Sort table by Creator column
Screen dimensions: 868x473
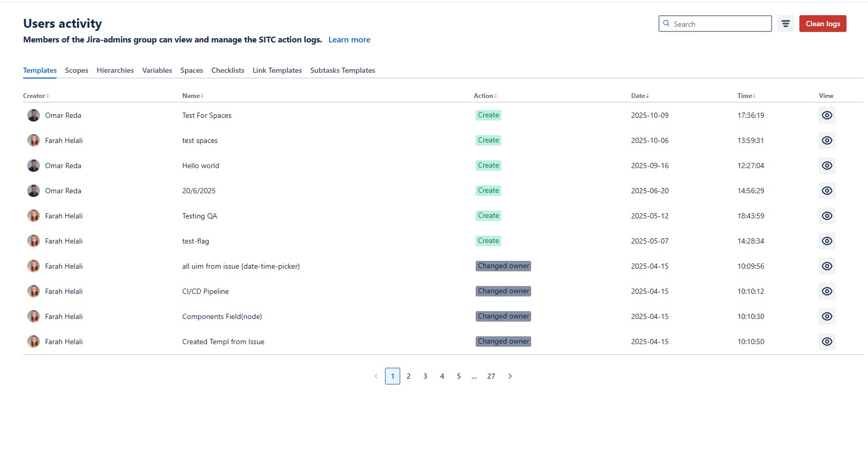[x=36, y=96]
